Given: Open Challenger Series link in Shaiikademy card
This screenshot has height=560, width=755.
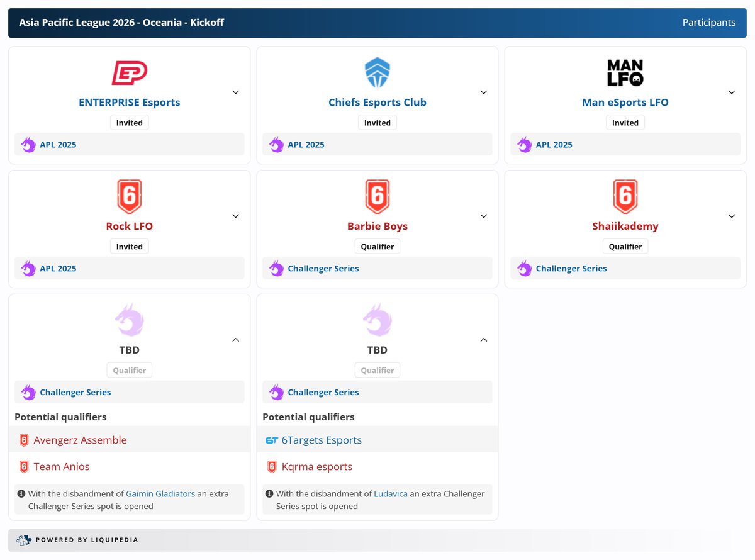Looking at the screenshot, I should pos(571,269).
